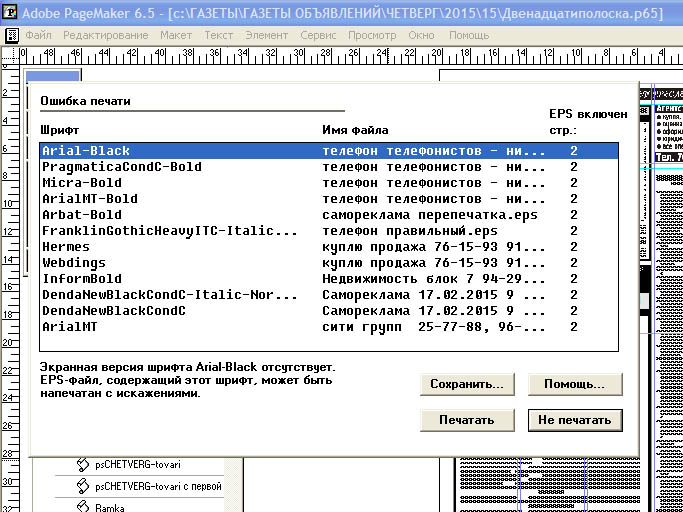Click the ruler zero-point origin box
The height and width of the screenshot is (512, 683).
pos(10,56)
